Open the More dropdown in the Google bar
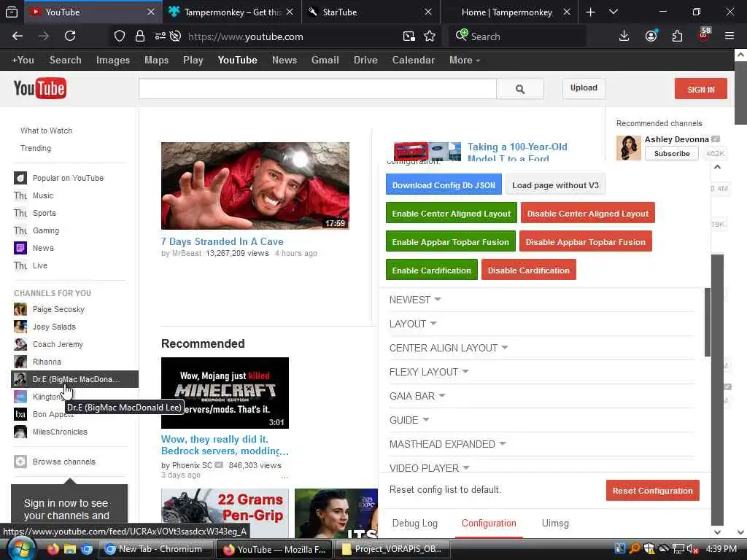This screenshot has height=560, width=747. click(x=464, y=61)
